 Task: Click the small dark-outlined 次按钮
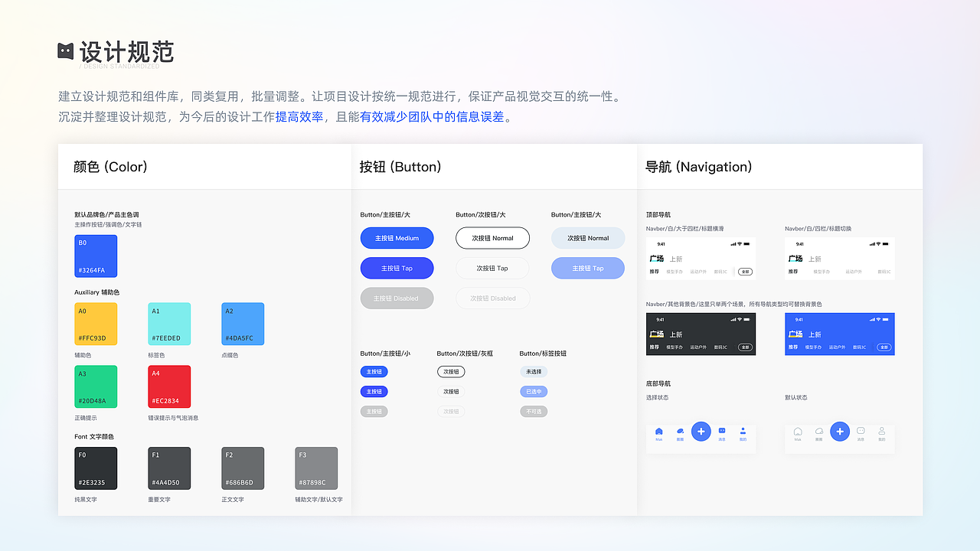pyautogui.click(x=451, y=372)
